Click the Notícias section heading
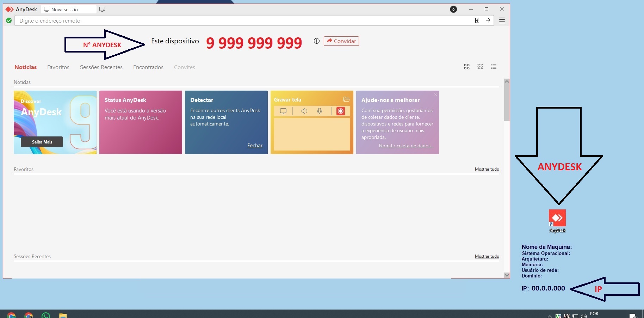 (x=22, y=82)
